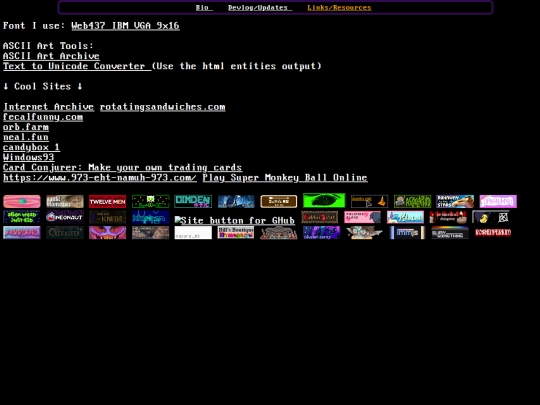Select the Links/Resources navigation tab
Viewport: 540px width, 405px height.
(339, 8)
